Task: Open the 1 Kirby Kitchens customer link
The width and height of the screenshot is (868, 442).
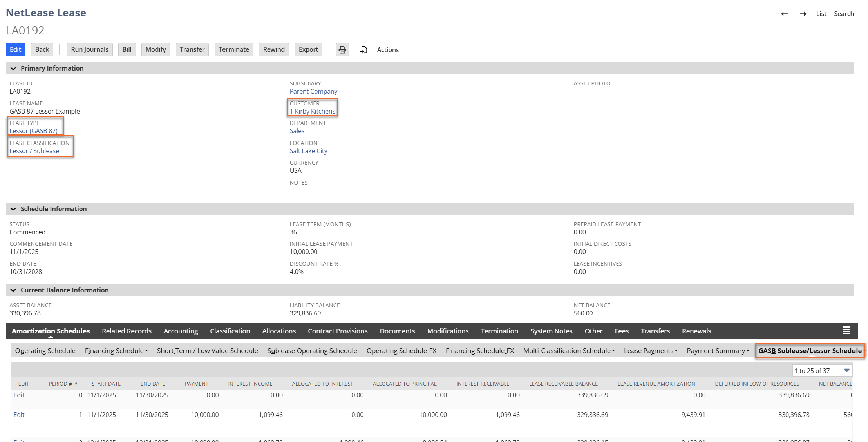Action: [x=312, y=111]
